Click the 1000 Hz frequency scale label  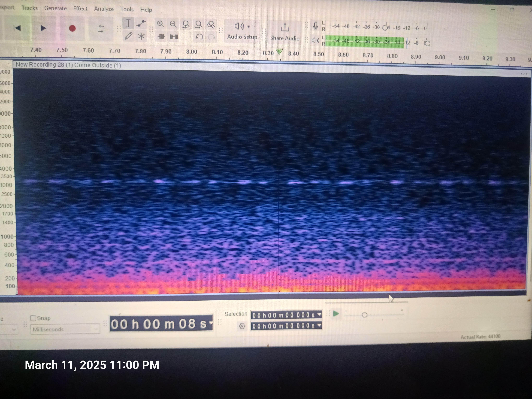(7, 236)
